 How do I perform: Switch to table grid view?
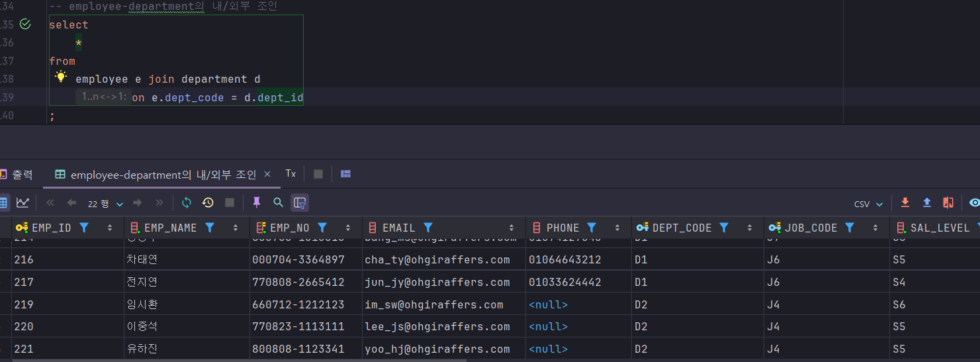point(3,203)
